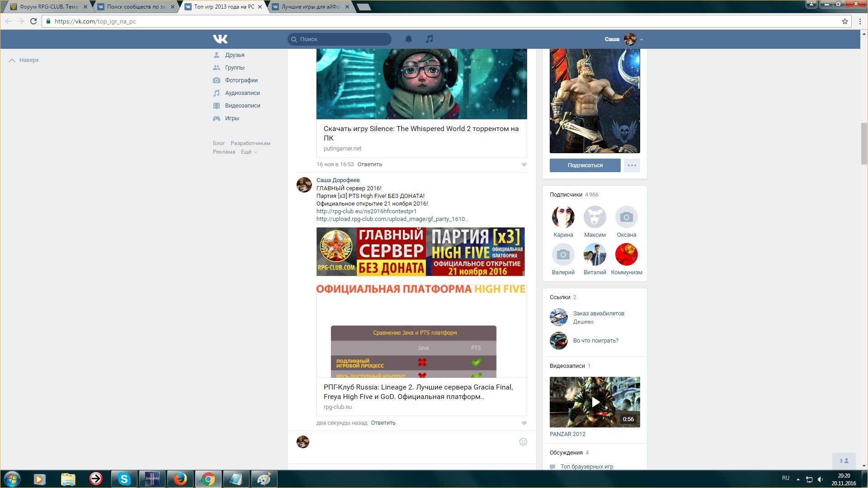Viewport: 868px width, 488px height.
Task: Open the Саша profile dropdown arrow
Action: [642, 39]
